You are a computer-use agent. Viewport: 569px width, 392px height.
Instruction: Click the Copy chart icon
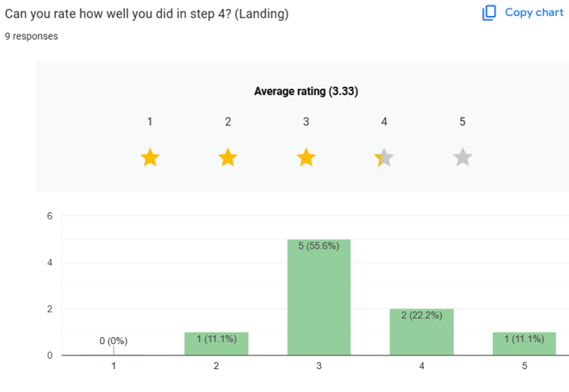point(489,13)
